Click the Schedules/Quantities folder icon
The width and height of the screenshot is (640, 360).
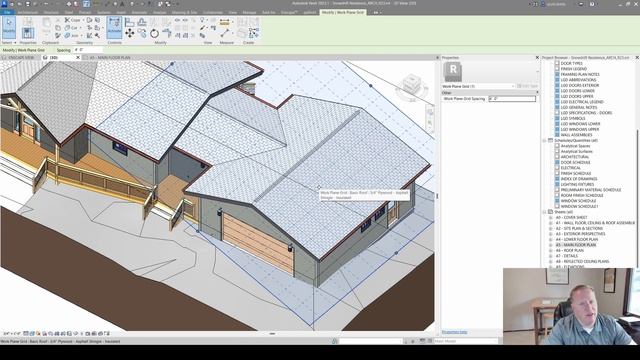point(550,140)
